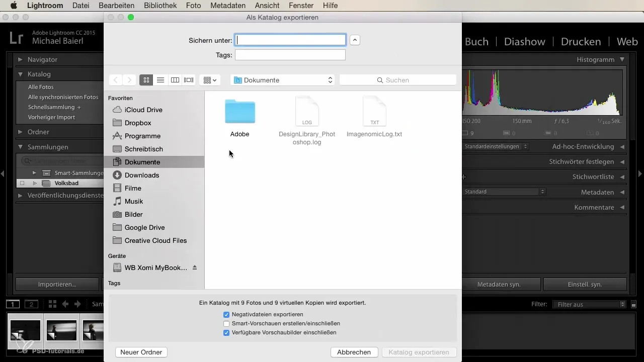Switch to list view in the dialog
The image size is (644, 362).
[160, 80]
